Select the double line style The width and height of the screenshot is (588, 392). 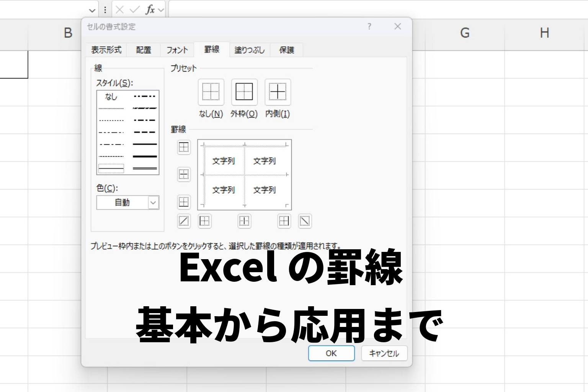tap(145, 168)
